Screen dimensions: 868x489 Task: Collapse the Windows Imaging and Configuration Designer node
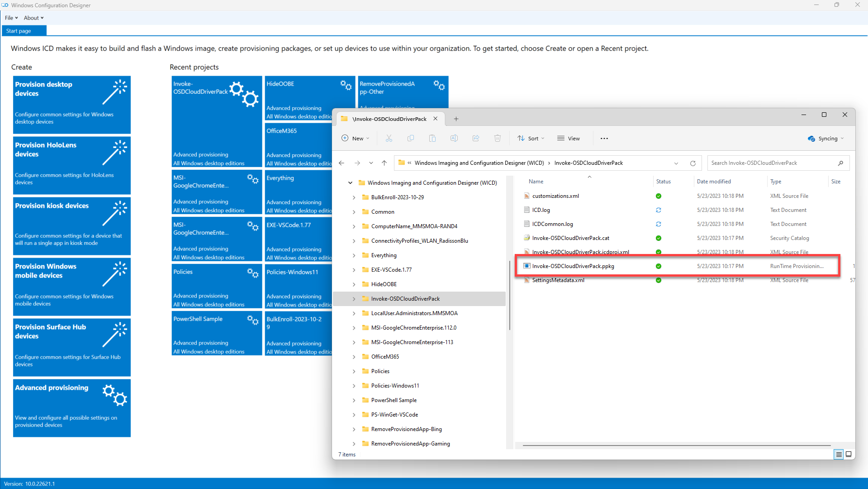(x=350, y=183)
